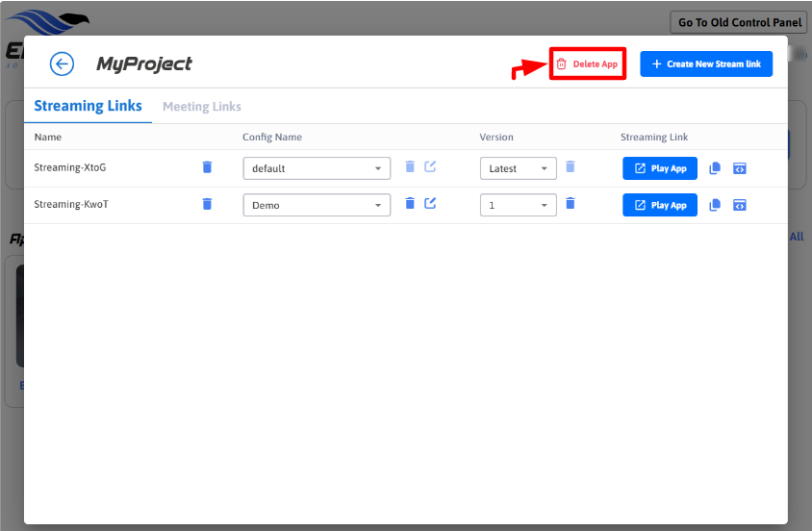Select the Streaming Links tab
Image resolution: width=812 pixels, height=531 pixels.
tap(88, 107)
